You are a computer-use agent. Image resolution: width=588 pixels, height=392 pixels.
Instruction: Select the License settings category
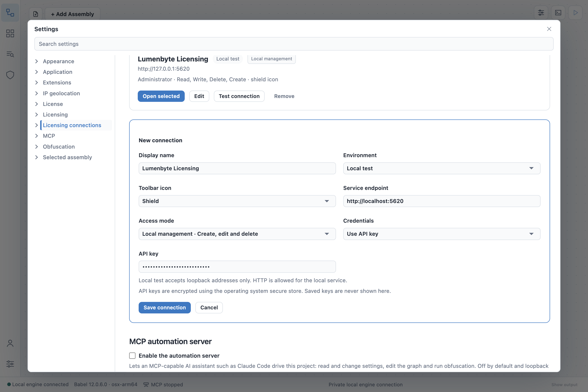[53, 104]
